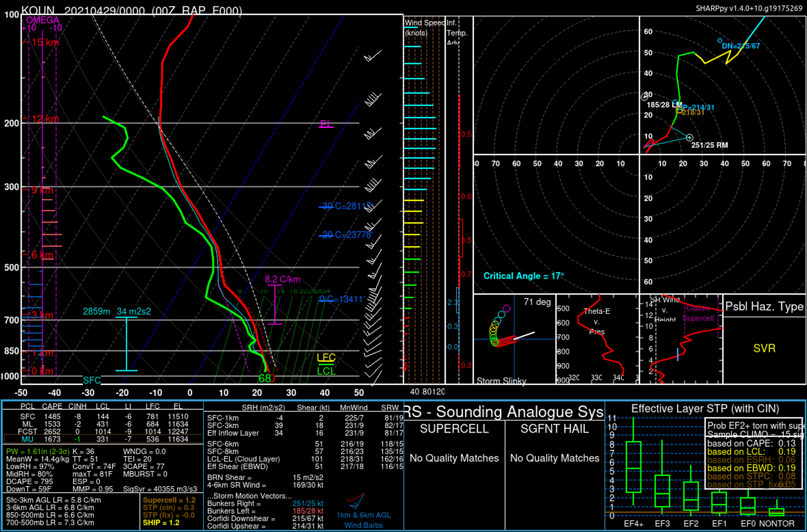
Task: Click the Bunkers right-mover marker on hodograph
Action: tap(689, 138)
